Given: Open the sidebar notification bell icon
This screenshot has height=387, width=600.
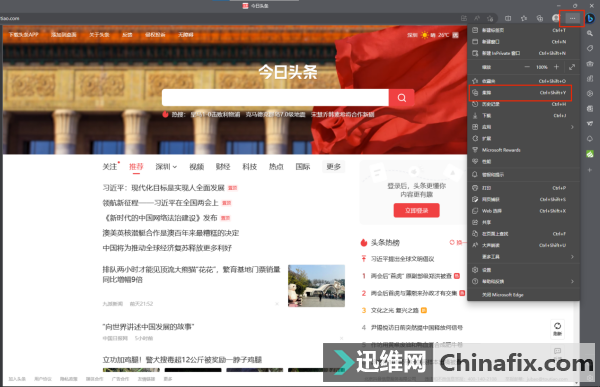Looking at the screenshot, I should 590,139.
